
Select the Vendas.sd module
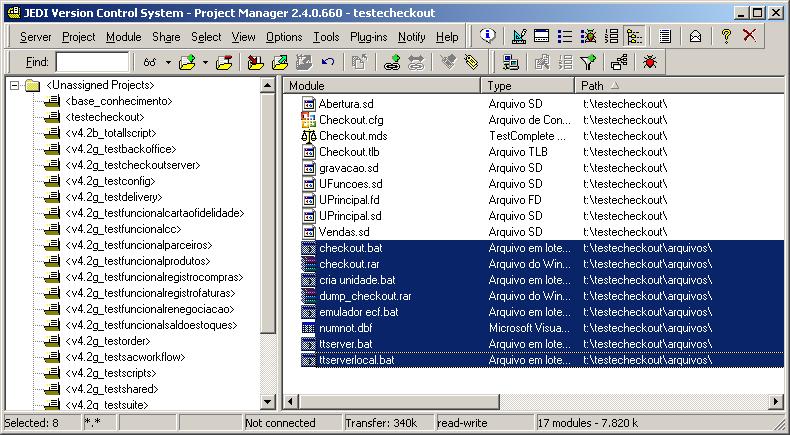(344, 232)
